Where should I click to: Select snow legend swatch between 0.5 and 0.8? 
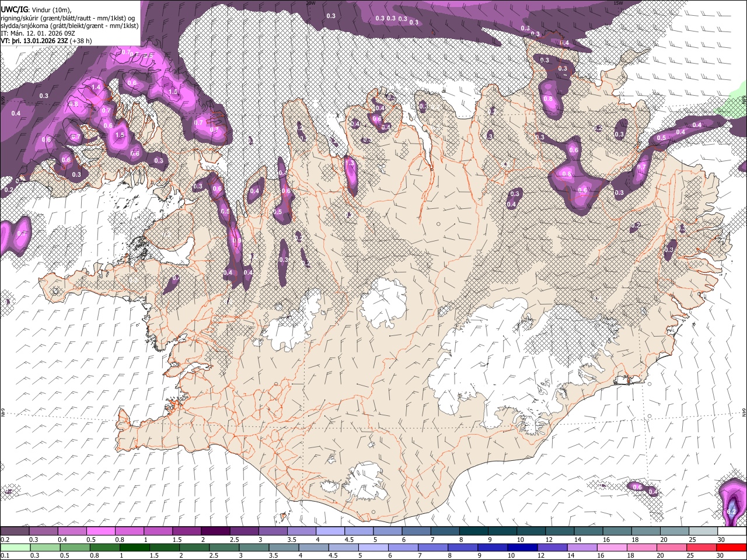(100, 531)
